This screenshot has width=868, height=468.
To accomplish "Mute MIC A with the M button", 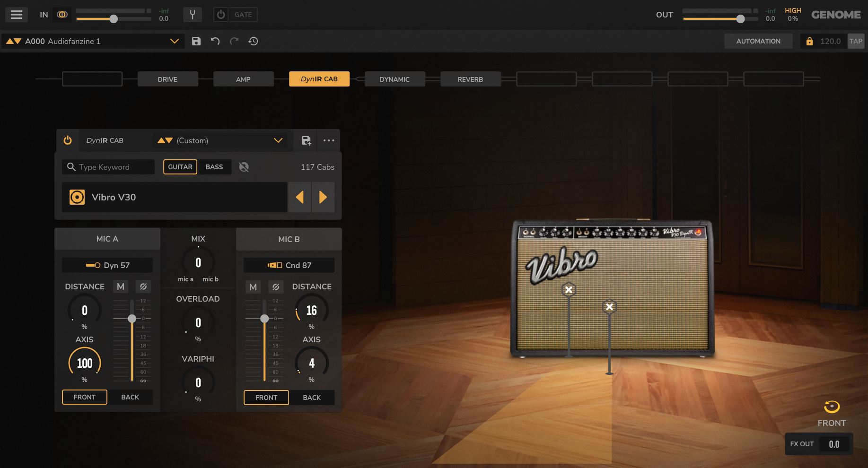I will 121,286.
